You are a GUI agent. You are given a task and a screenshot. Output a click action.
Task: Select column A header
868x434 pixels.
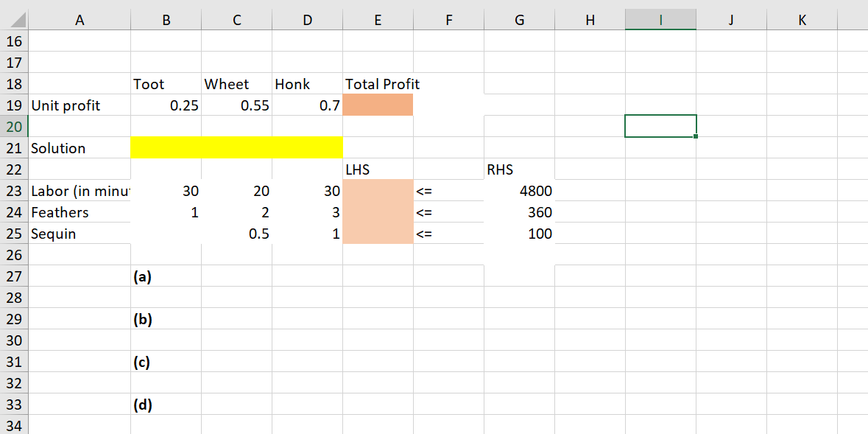80,20
